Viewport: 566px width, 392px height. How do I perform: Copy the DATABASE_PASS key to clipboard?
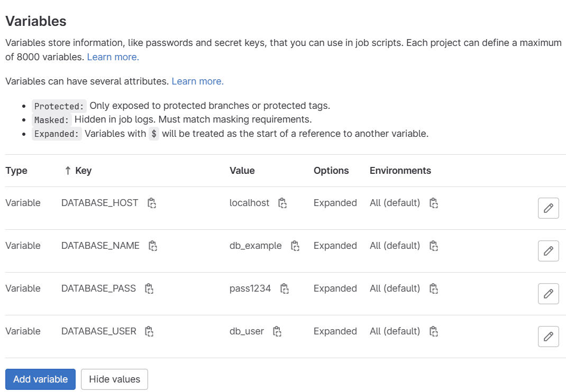(x=149, y=288)
